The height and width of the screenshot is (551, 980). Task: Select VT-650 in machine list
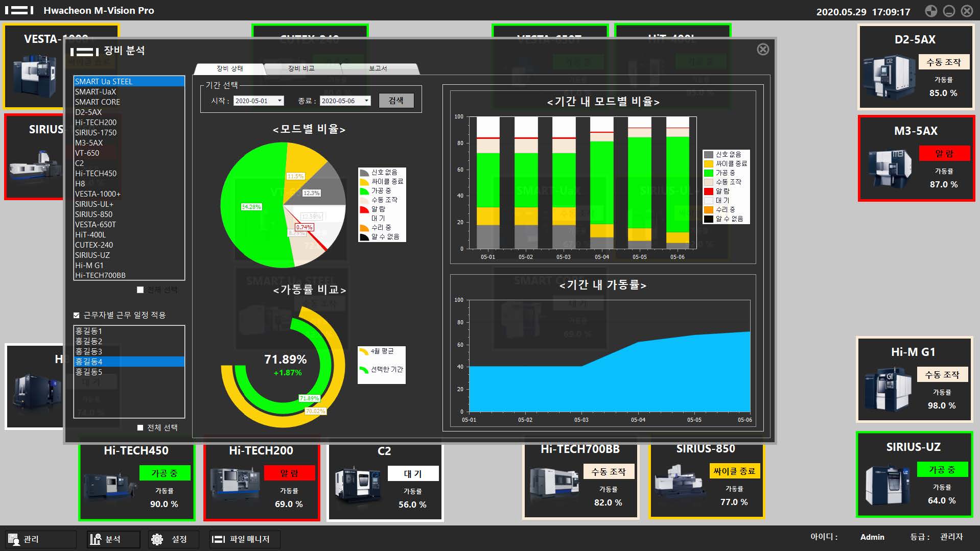coord(129,153)
